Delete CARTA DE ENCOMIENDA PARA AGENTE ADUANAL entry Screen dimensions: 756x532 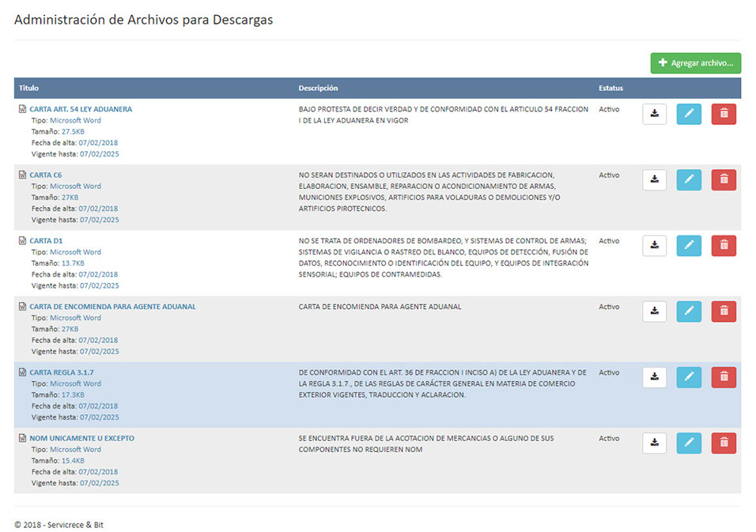tap(724, 311)
